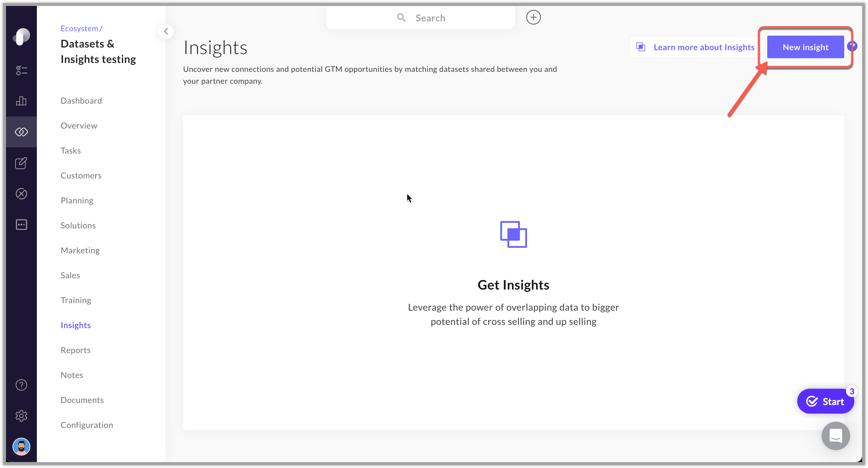Click the New insight button

tap(805, 47)
